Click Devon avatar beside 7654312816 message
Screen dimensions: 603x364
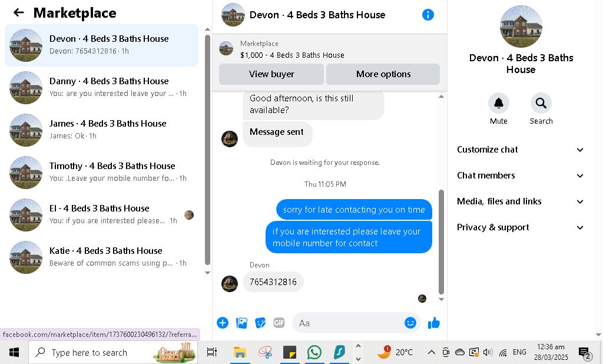230,283
